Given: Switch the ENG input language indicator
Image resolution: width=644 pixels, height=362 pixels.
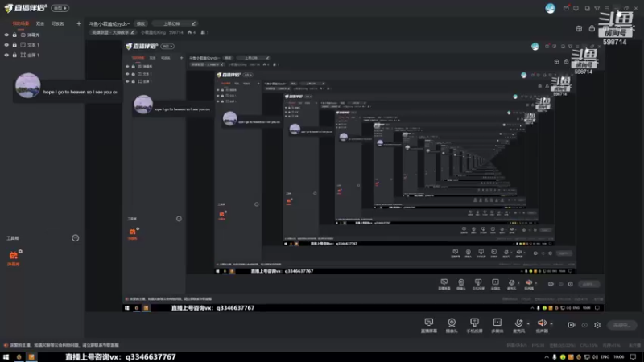Looking at the screenshot, I should pyautogui.click(x=605, y=357).
